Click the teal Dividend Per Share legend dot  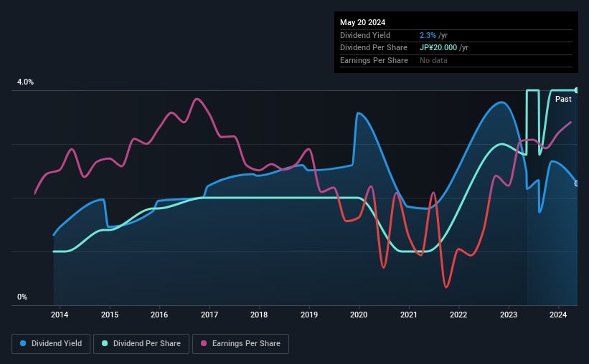105,343
